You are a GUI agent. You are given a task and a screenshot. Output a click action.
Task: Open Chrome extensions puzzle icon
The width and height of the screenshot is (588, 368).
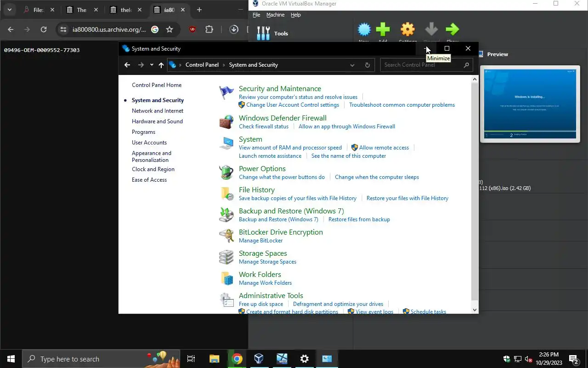point(209,29)
